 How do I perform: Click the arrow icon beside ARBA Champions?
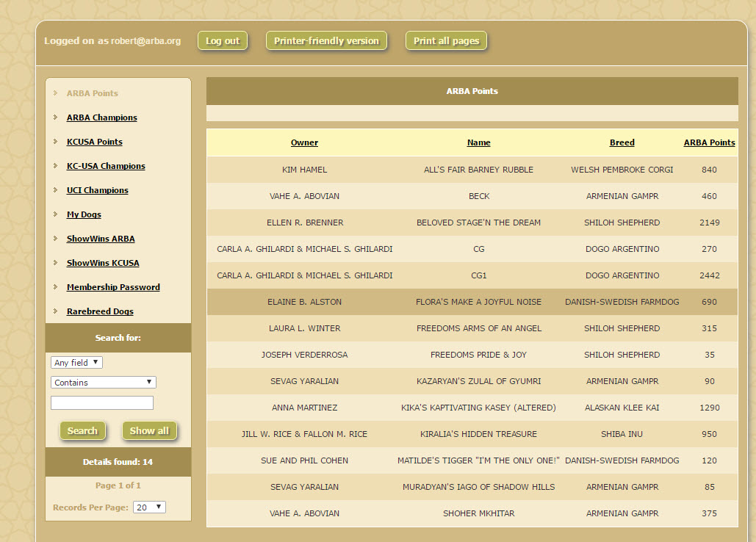[56, 118]
